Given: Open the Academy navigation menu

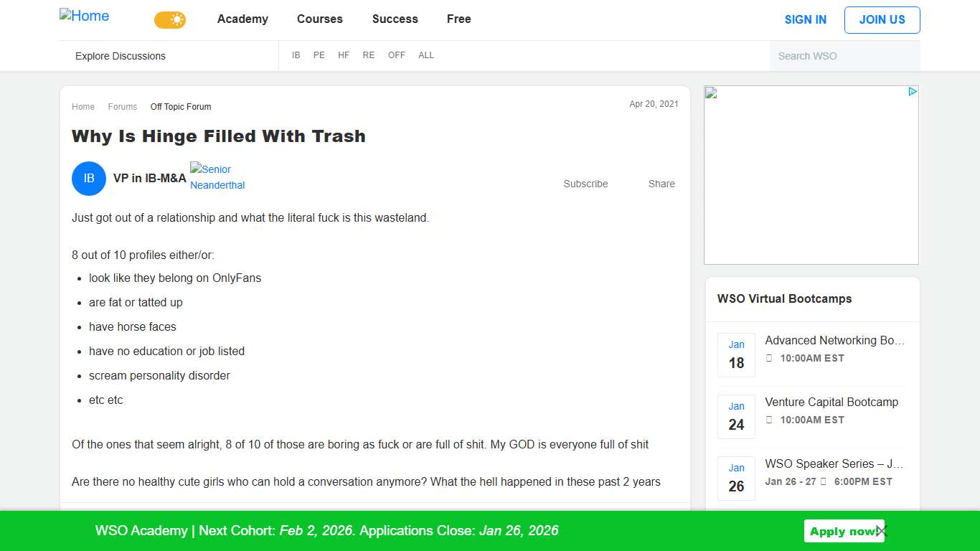Looking at the screenshot, I should point(242,19).
